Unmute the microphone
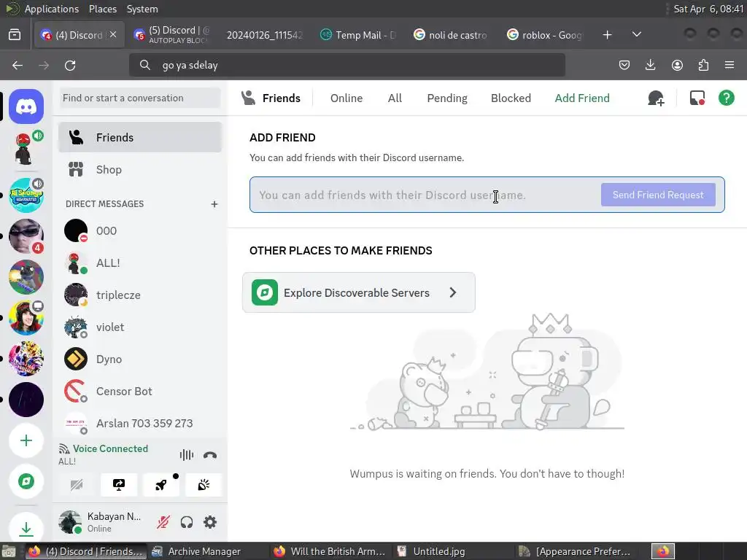The width and height of the screenshot is (747, 560). click(163, 522)
